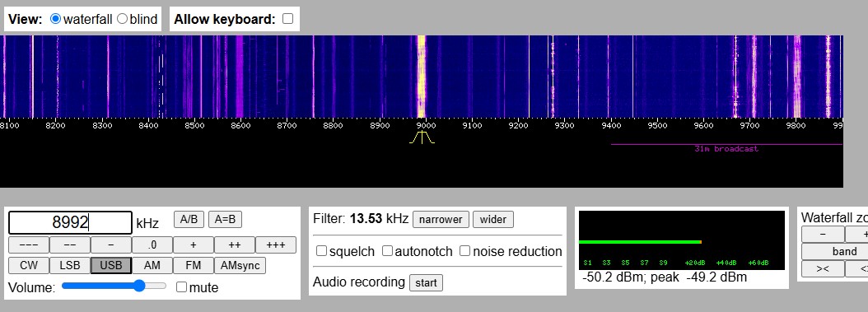
Task: Make the filter wider
Action: (492, 220)
